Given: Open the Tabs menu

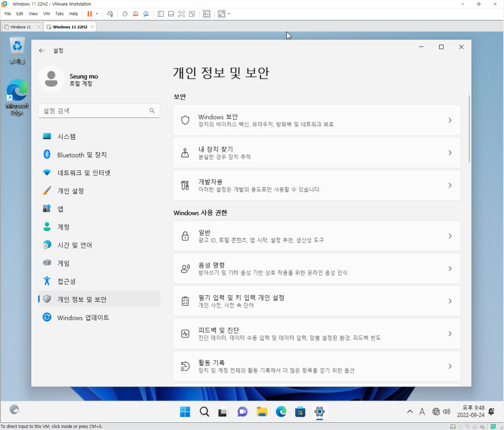Looking at the screenshot, I should coord(60,14).
